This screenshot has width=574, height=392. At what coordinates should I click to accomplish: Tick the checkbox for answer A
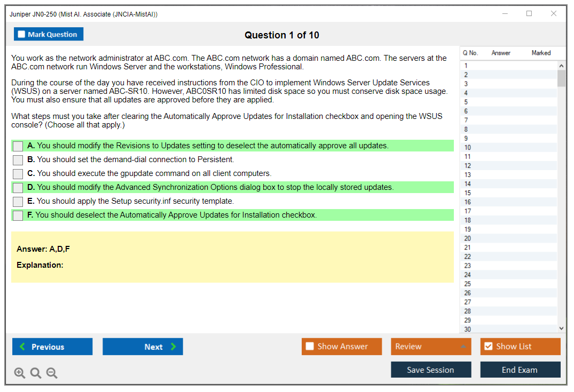(x=18, y=146)
